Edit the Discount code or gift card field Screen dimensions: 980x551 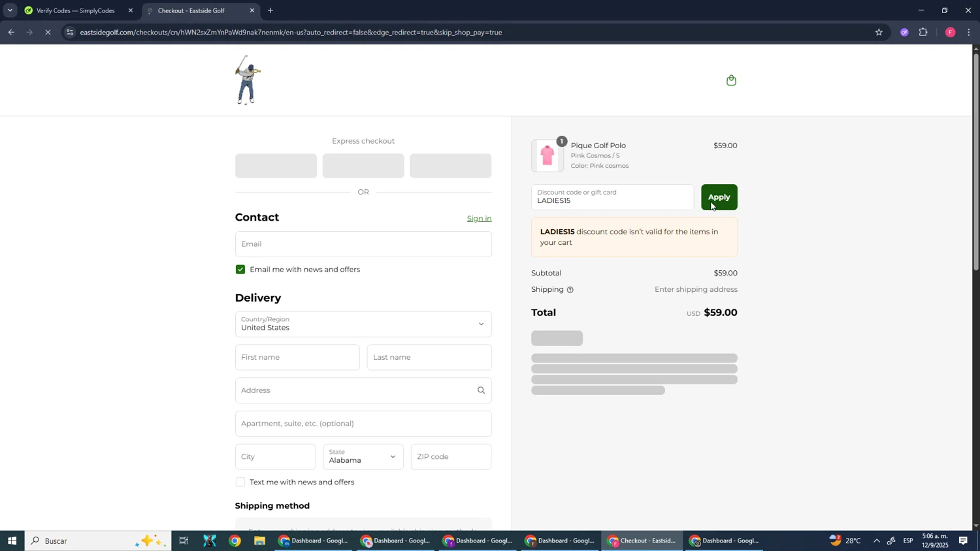(613, 197)
